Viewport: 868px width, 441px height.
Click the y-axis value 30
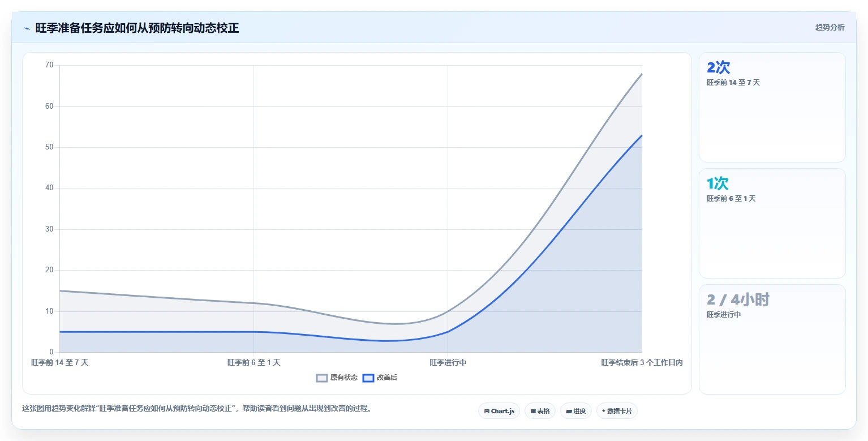pos(49,229)
